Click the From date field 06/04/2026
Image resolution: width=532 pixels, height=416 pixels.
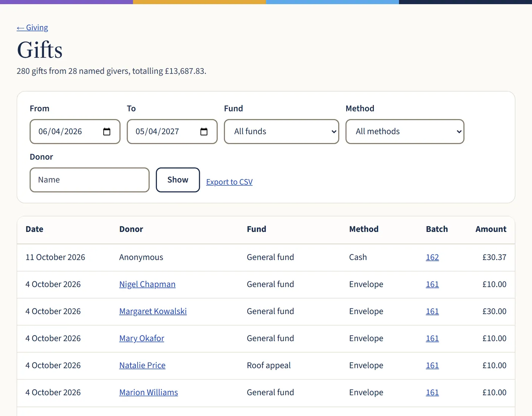tap(75, 132)
